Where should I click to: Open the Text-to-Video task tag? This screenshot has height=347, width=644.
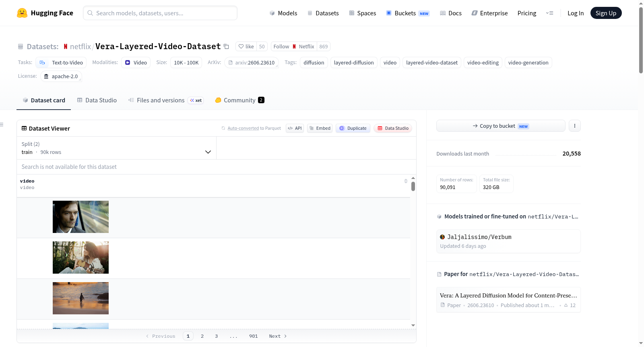pyautogui.click(x=61, y=62)
